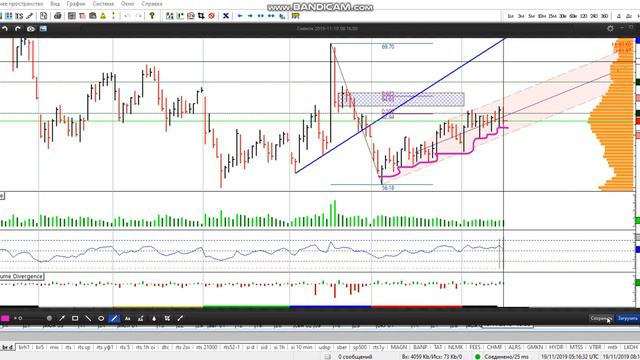
Task: Switch to the rts 5 tab
Action: (124, 347)
